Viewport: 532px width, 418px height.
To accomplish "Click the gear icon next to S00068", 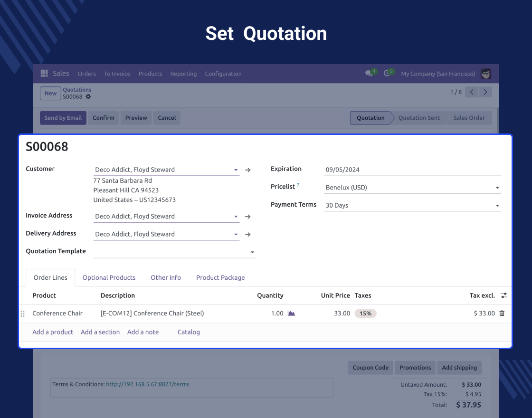I will (x=88, y=97).
